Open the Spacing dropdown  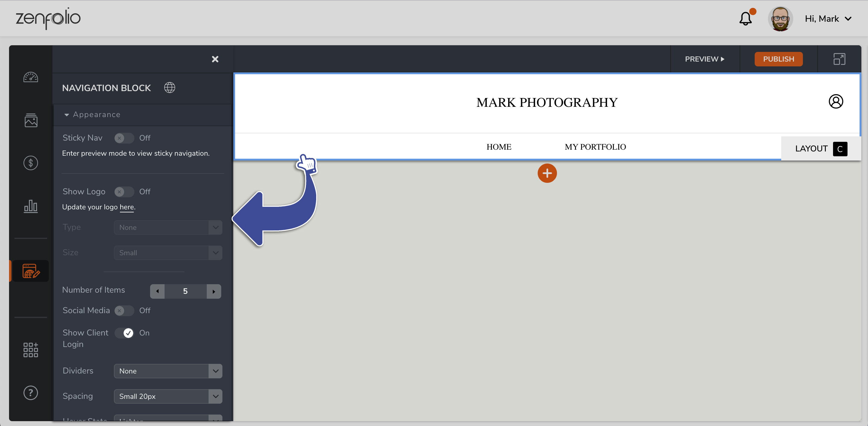168,396
